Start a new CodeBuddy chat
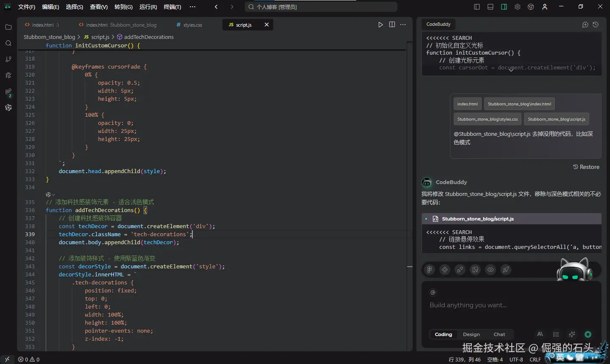The image size is (610, 364). pos(585,25)
